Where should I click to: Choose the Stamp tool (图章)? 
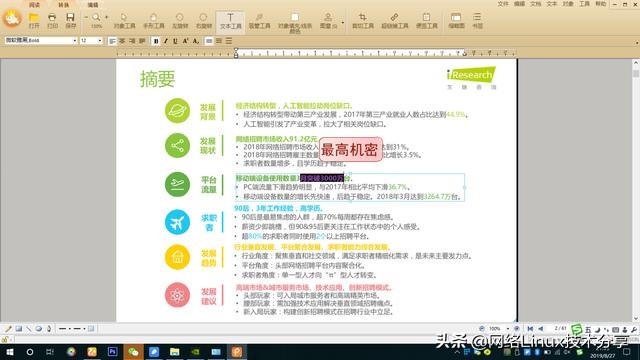point(328,20)
